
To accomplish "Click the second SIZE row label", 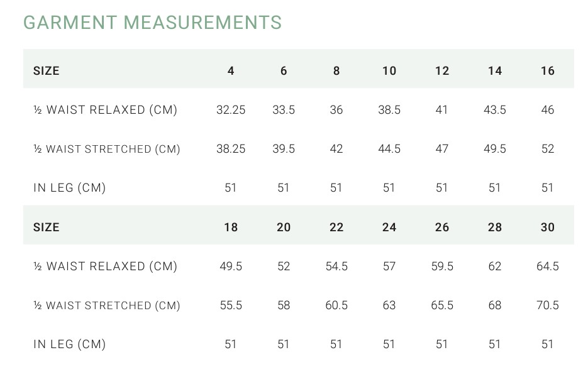I will pyautogui.click(x=46, y=227).
